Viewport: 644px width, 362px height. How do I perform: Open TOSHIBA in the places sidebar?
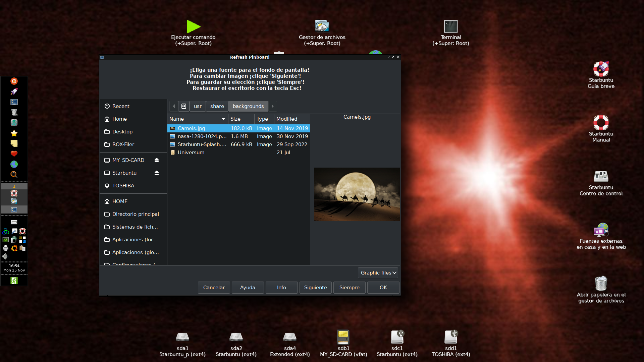click(133, 186)
